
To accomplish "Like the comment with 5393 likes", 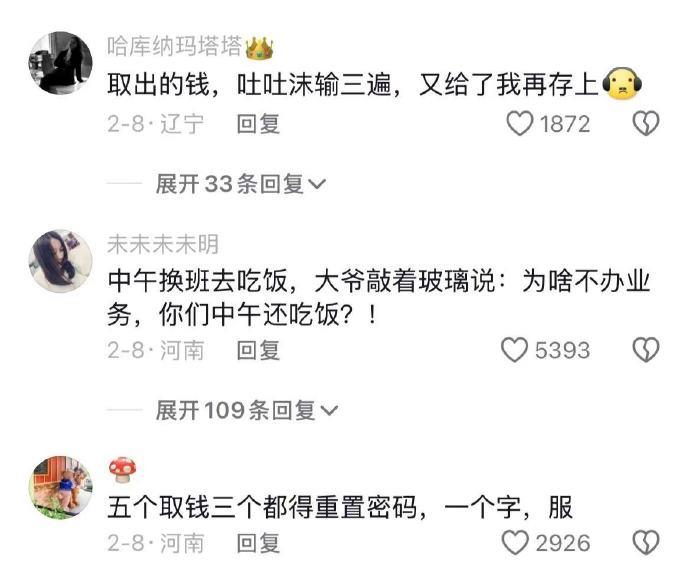I will click(x=514, y=350).
